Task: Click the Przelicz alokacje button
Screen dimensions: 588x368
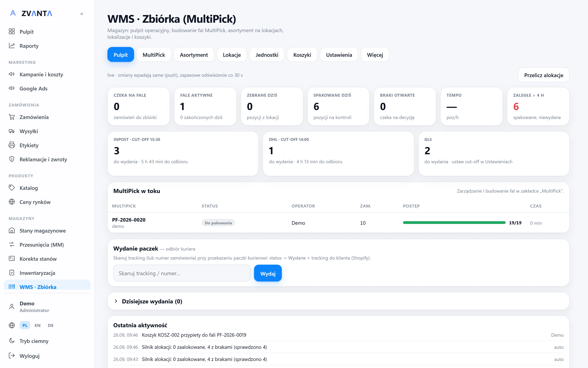Action: [544, 75]
